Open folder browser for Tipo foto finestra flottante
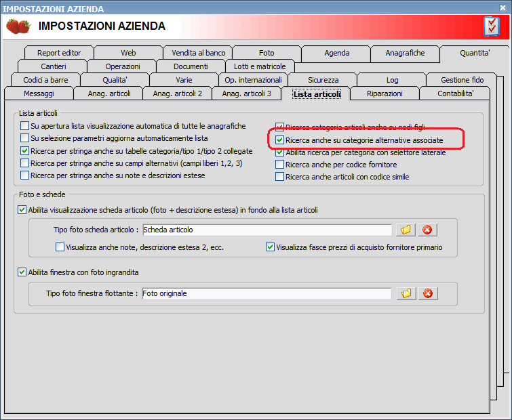The width and height of the screenshot is (512, 420). coord(406,293)
